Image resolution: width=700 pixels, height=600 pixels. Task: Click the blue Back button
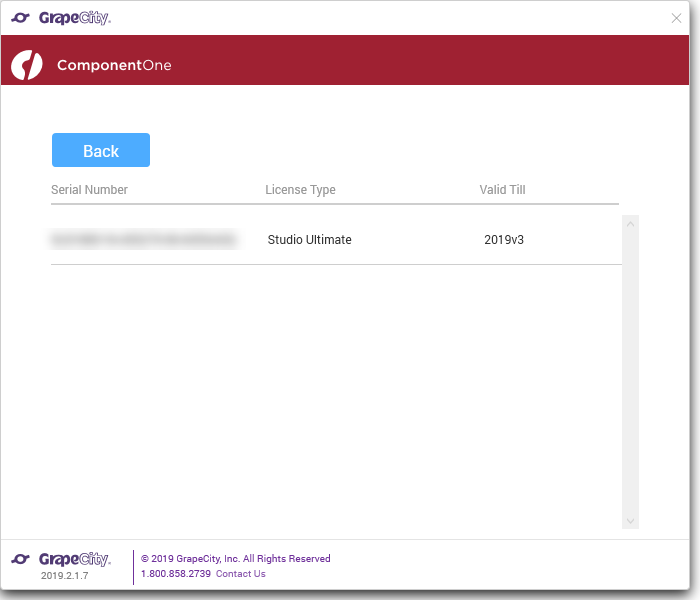(x=101, y=150)
